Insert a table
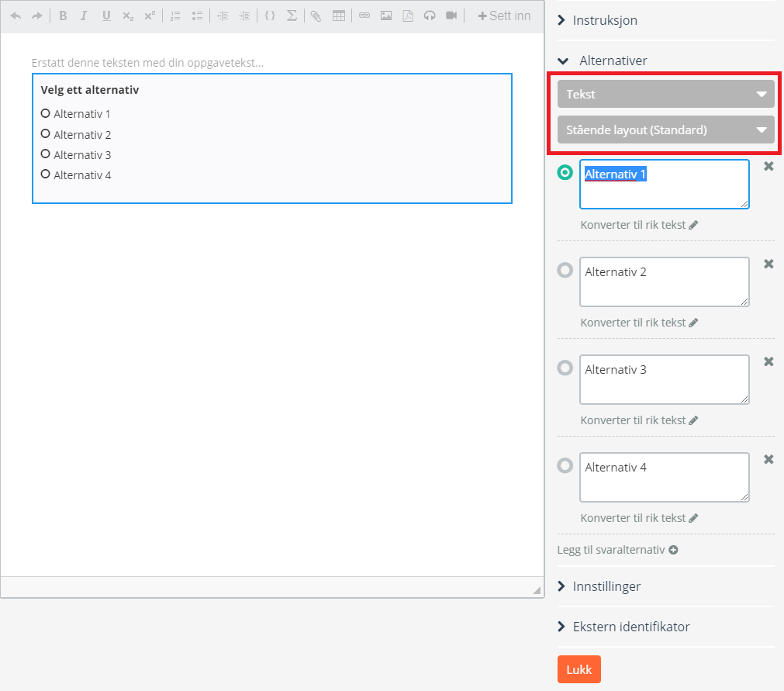 click(x=339, y=16)
